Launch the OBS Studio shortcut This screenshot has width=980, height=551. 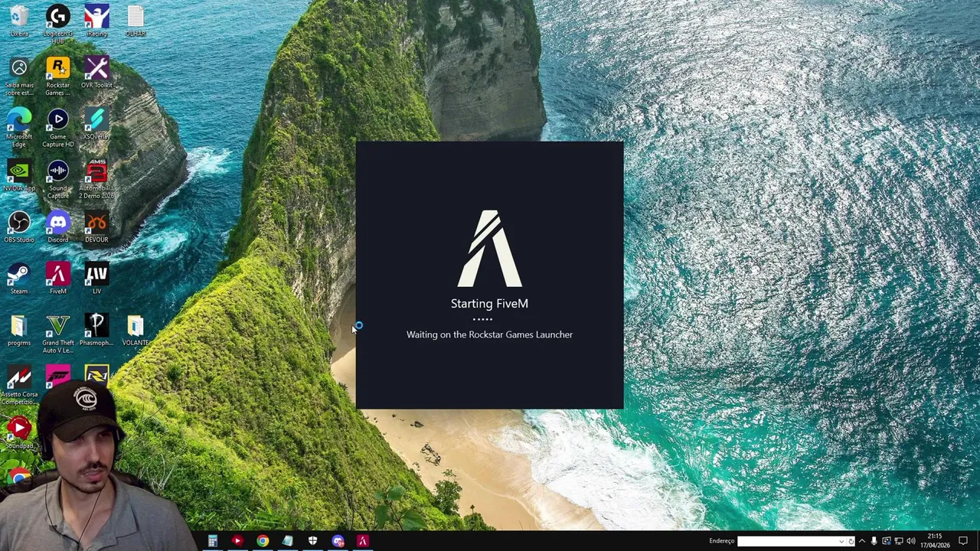click(x=19, y=227)
